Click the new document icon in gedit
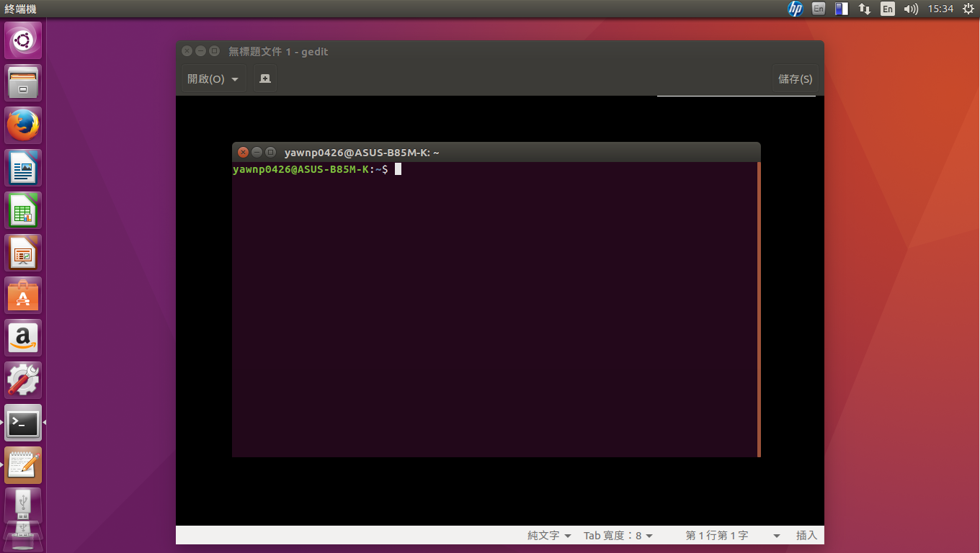Image resolution: width=980 pixels, height=553 pixels. 265,78
